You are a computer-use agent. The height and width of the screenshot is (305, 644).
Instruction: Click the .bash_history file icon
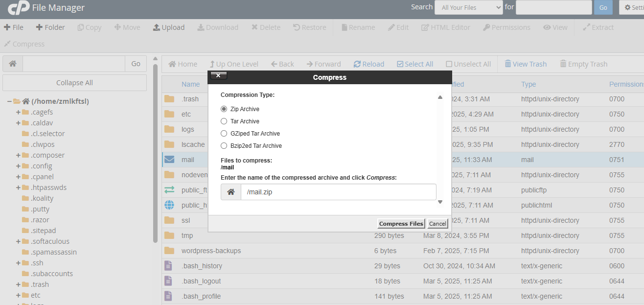[168, 266]
